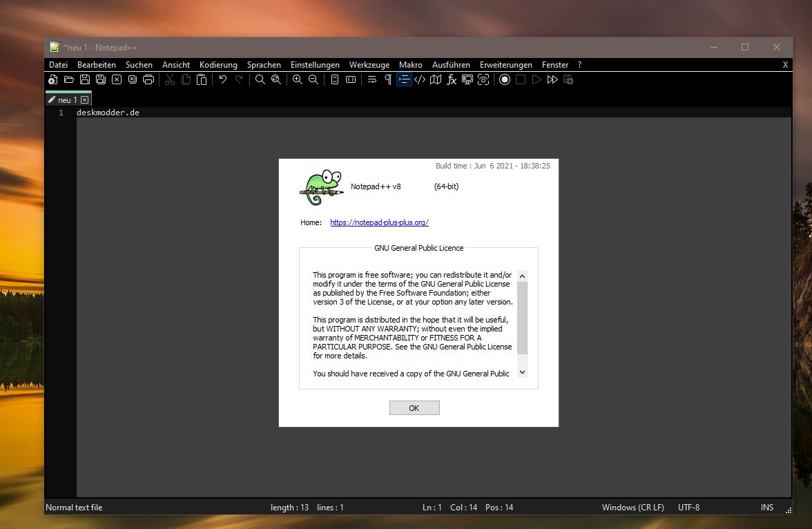
Task: Close the neu 1 tab with its X
Action: click(x=84, y=99)
